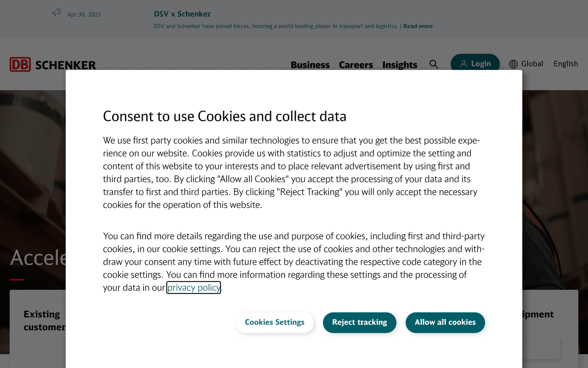
Task: Open the Global region selector text
Action: tap(532, 64)
